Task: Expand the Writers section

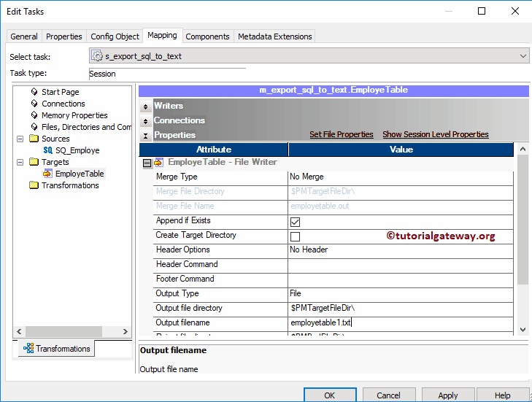Action: [145, 107]
